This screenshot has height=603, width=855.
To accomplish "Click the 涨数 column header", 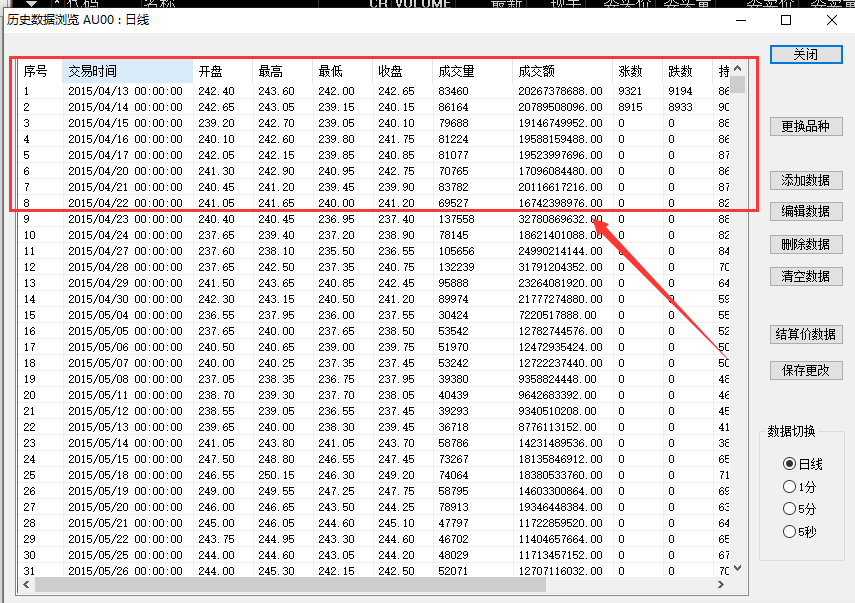I will (637, 71).
